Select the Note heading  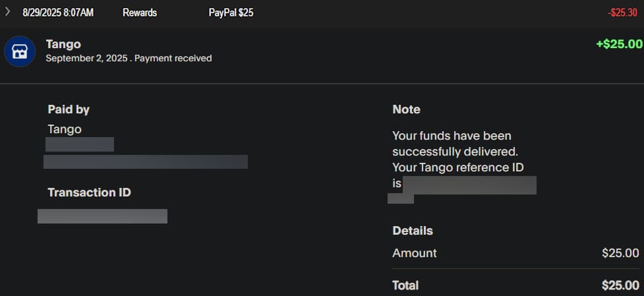(x=406, y=109)
